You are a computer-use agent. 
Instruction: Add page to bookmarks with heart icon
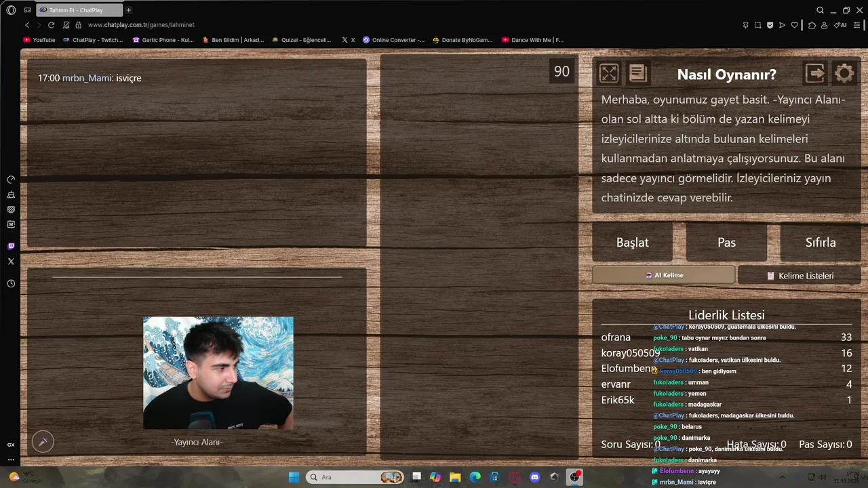point(795,25)
